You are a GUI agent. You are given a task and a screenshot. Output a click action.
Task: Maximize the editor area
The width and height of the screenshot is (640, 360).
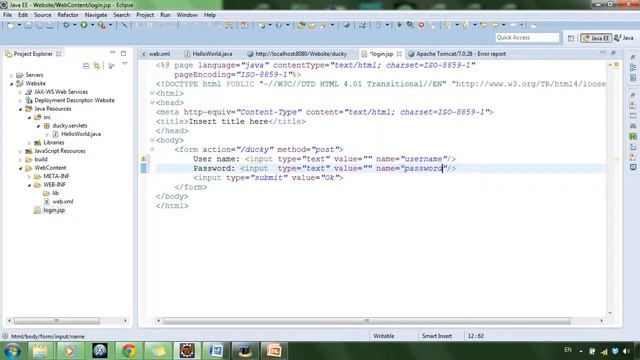coord(613,53)
